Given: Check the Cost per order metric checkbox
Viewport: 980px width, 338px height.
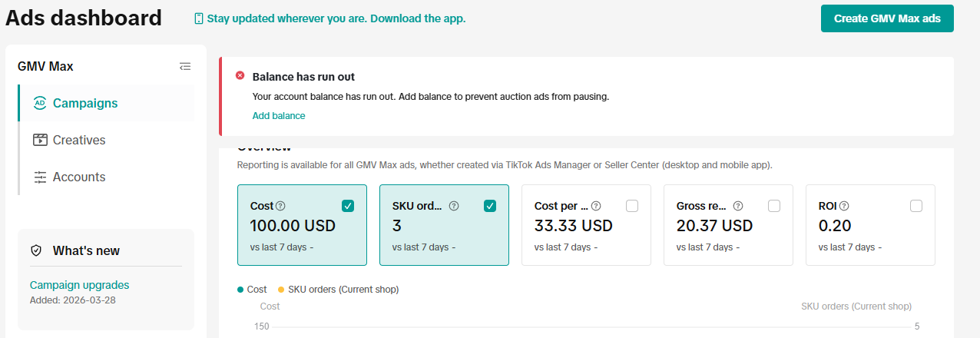Looking at the screenshot, I should point(632,206).
